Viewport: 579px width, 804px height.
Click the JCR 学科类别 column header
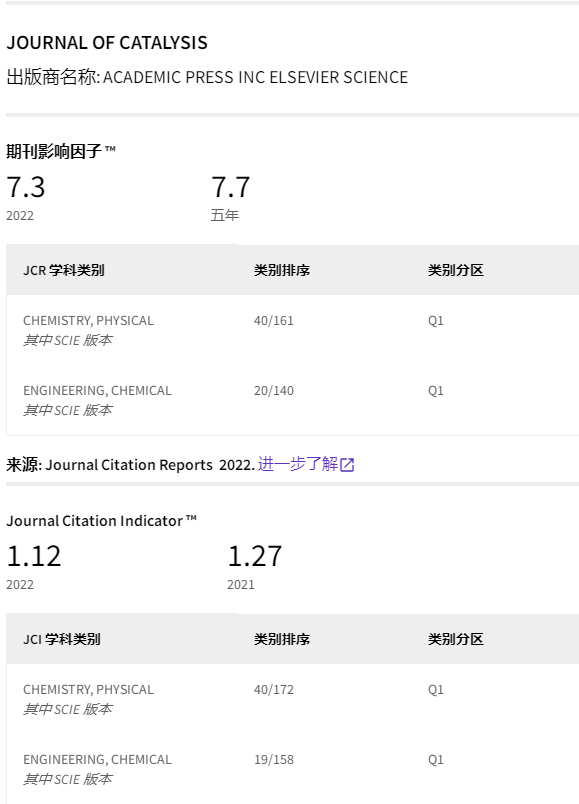pyautogui.click(x=64, y=270)
